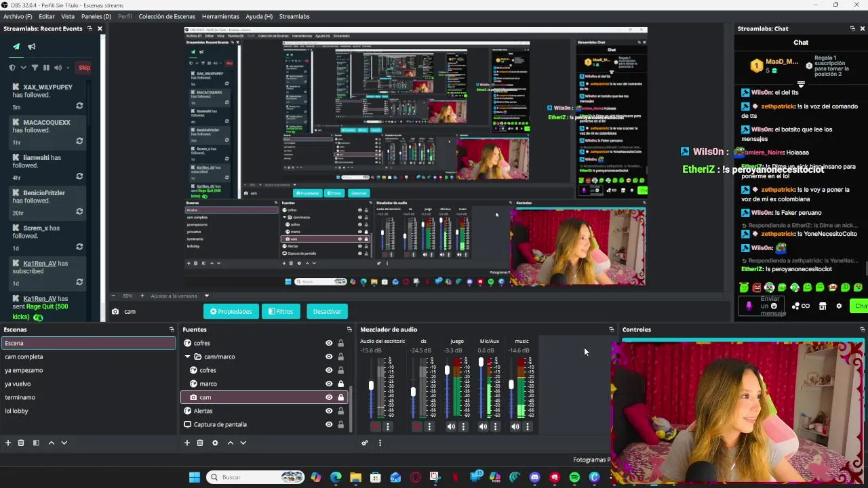Image resolution: width=868 pixels, height=488 pixels.
Task: Pause the Recent Events alert queue
Action: pos(46,68)
